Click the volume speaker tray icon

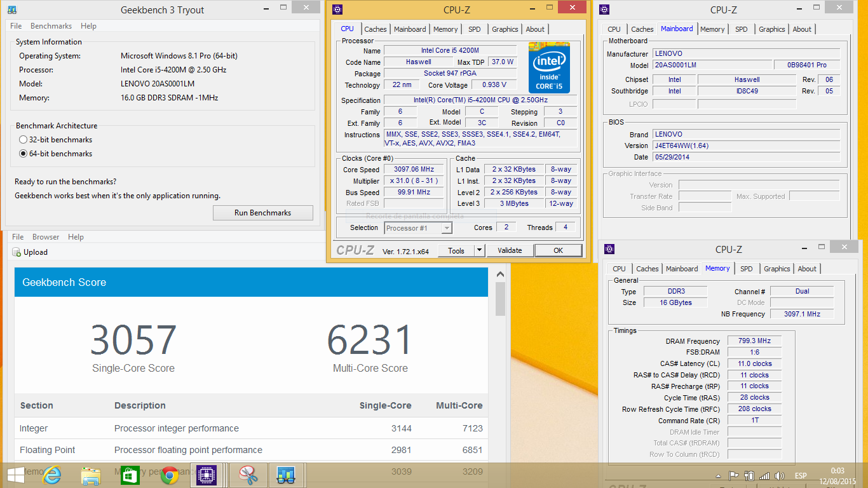pyautogui.click(x=780, y=475)
